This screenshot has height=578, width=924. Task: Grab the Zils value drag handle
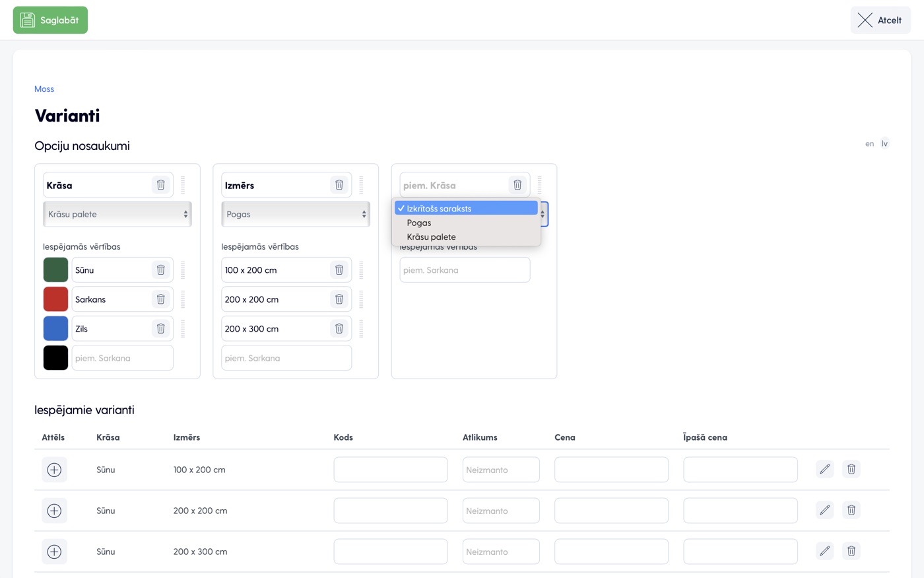coord(183,328)
